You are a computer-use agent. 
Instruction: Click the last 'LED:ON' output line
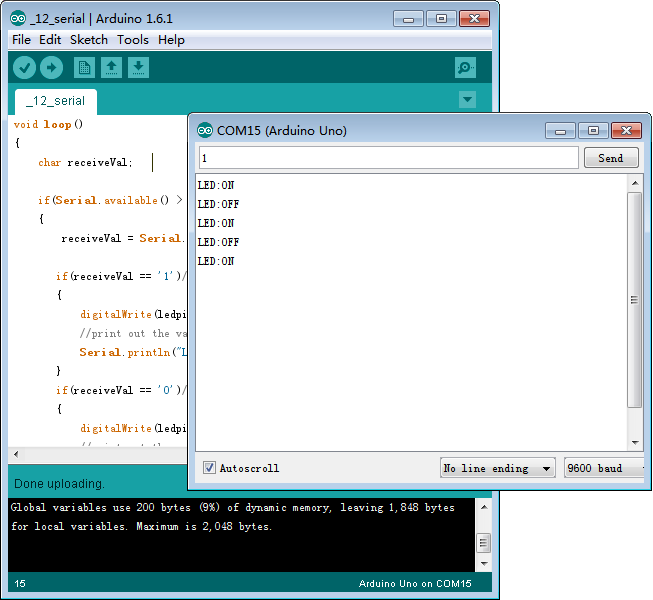(x=216, y=261)
